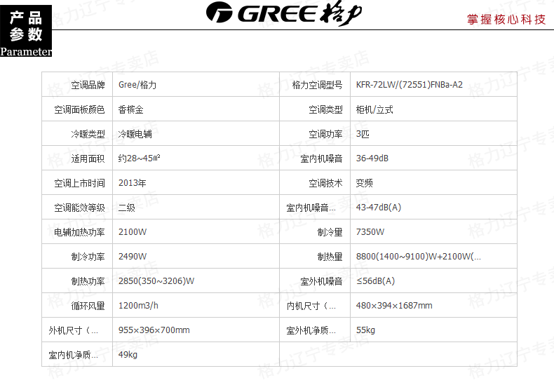Viewport: 554px width, 392px height.
Task: Click the truncated 室外机净质 label
Action: [311, 330]
